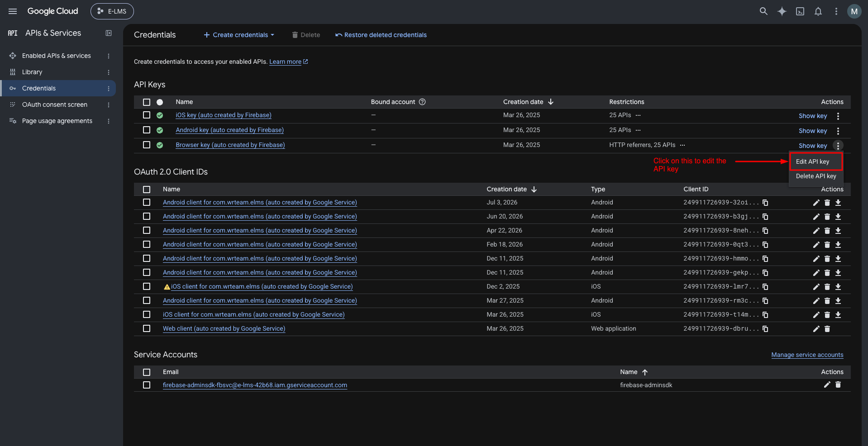Copy client ID 249911726939-32oi
This screenshot has width=868, height=446.
pyautogui.click(x=765, y=203)
